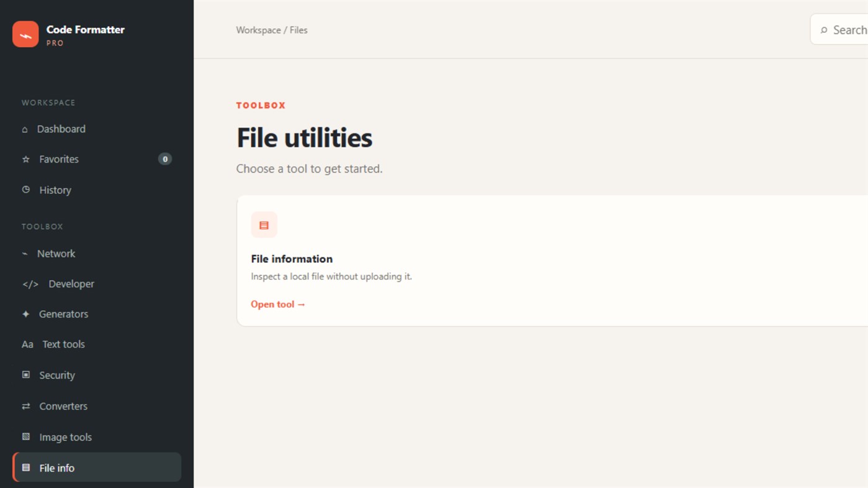
Task: Click the Favorites count badge showing 0
Action: point(164,159)
